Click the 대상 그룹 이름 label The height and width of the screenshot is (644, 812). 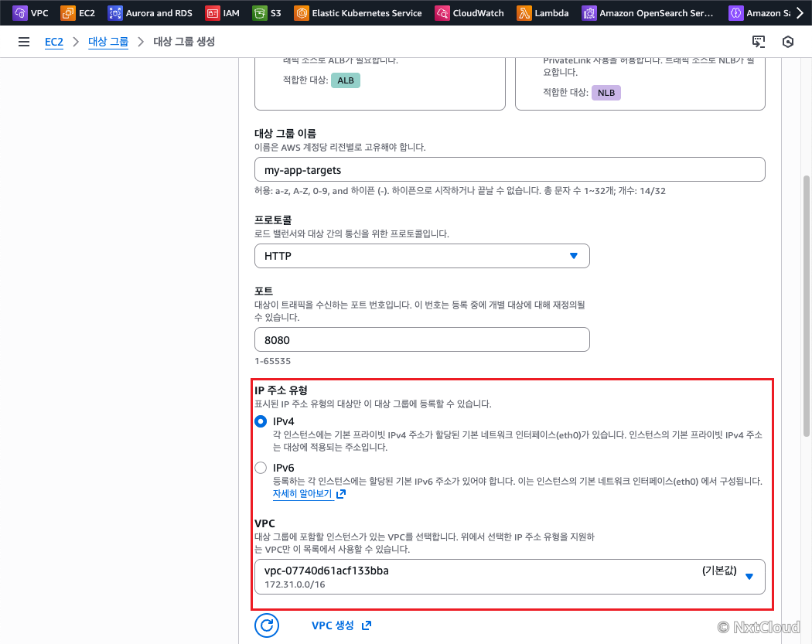[x=285, y=134]
